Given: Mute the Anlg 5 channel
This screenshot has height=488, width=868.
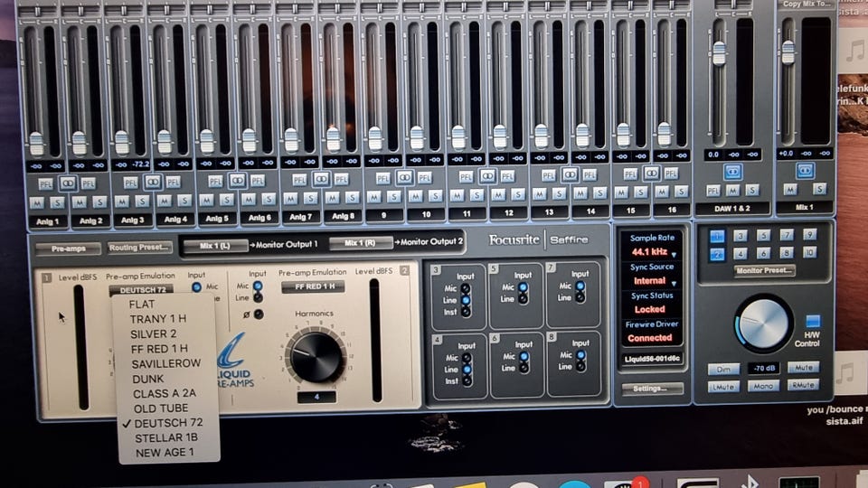Looking at the screenshot, I should (215, 201).
